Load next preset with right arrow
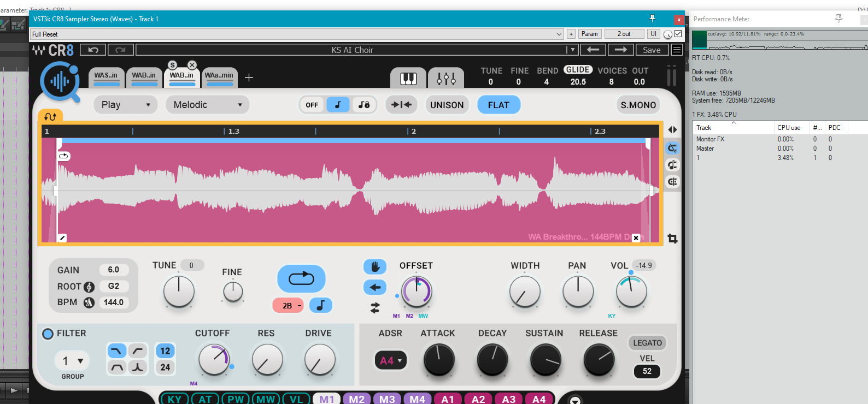 pos(621,50)
